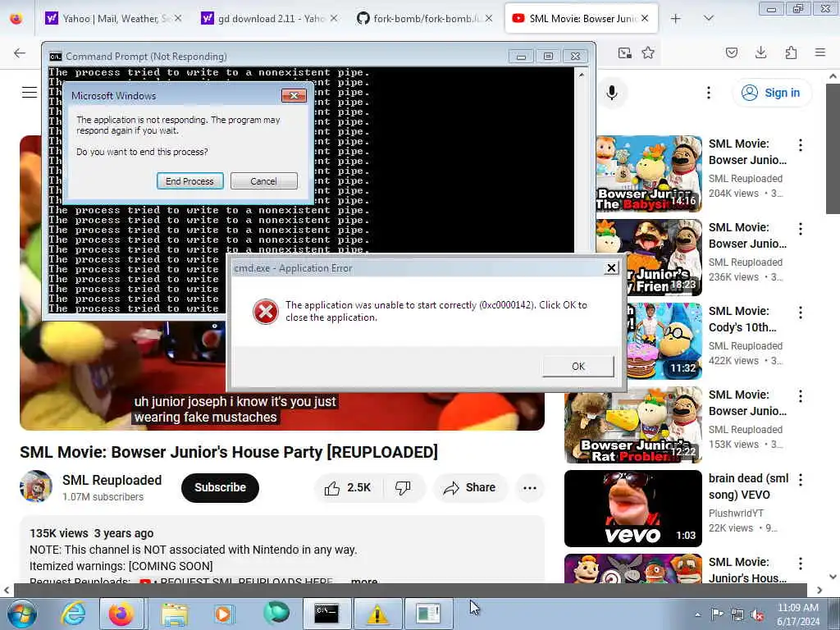This screenshot has height=630, width=840.
Task: Open the Bowser Junior The Babysitter 14:16 thumbnail
Action: tap(648, 174)
